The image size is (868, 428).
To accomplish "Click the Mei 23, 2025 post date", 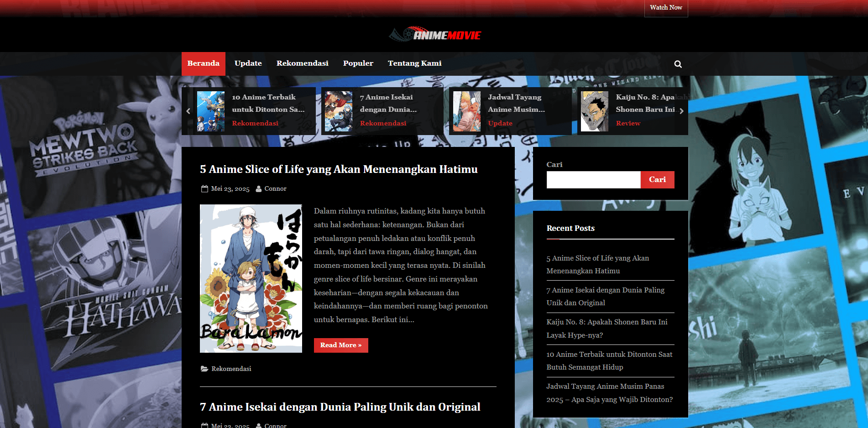I will [x=230, y=189].
